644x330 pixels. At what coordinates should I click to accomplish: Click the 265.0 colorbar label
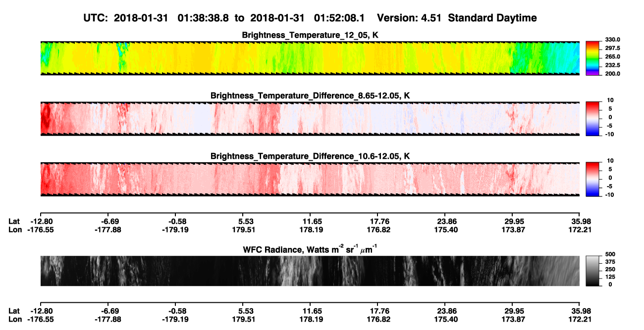(x=613, y=57)
